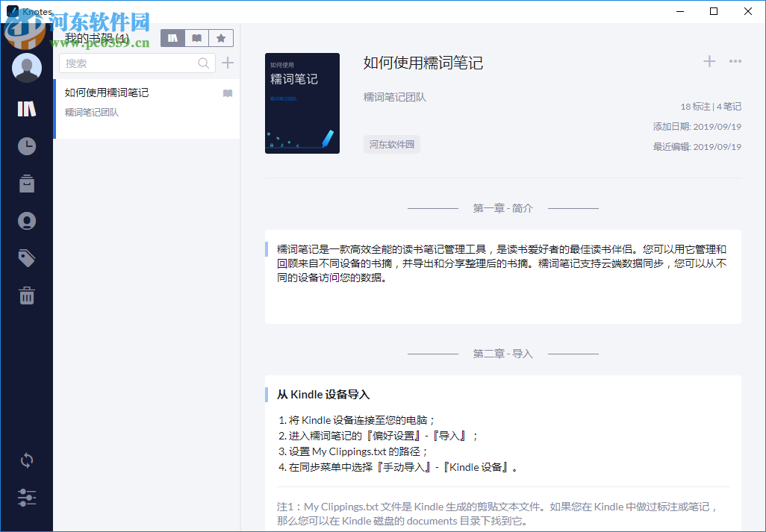Open the tags section in the sidebar
Screen dimensions: 766x532
point(26,257)
